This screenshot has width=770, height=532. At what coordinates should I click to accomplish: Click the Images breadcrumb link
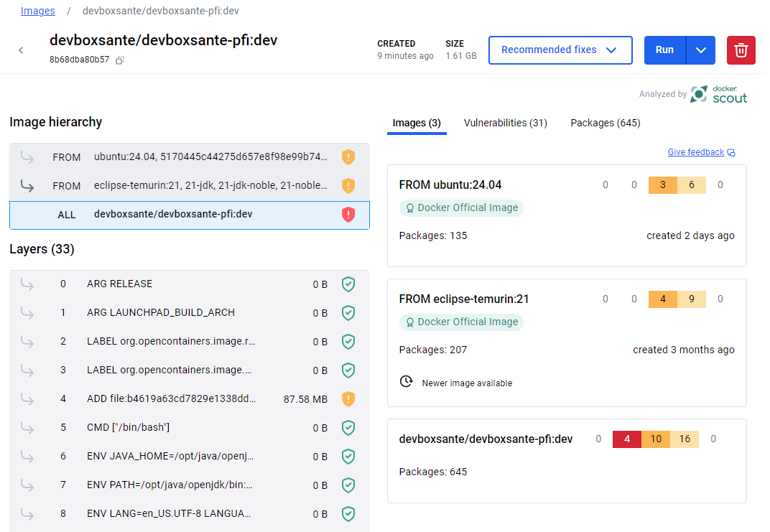click(x=38, y=11)
